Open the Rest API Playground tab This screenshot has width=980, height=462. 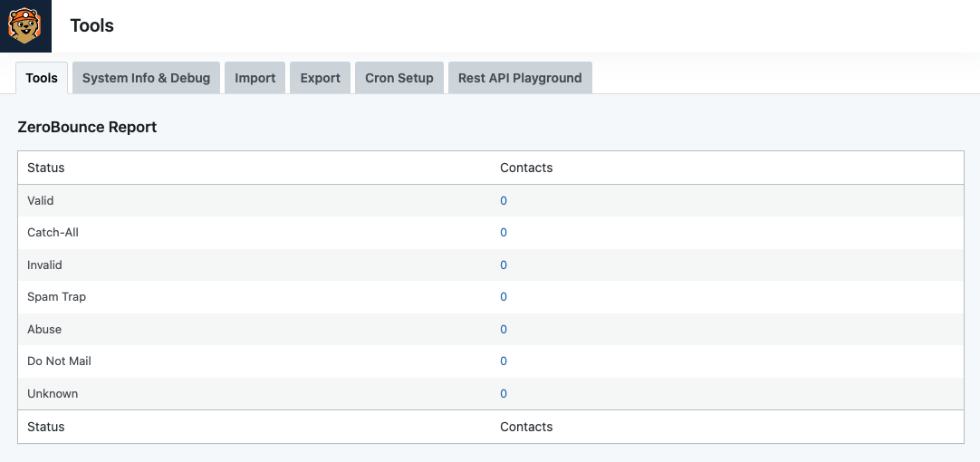(520, 78)
